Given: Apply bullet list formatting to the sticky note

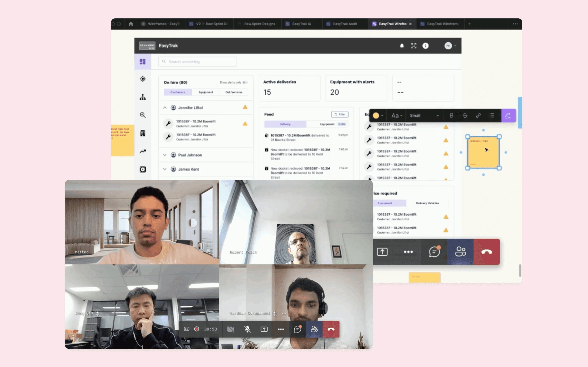Looking at the screenshot, I should click(492, 116).
